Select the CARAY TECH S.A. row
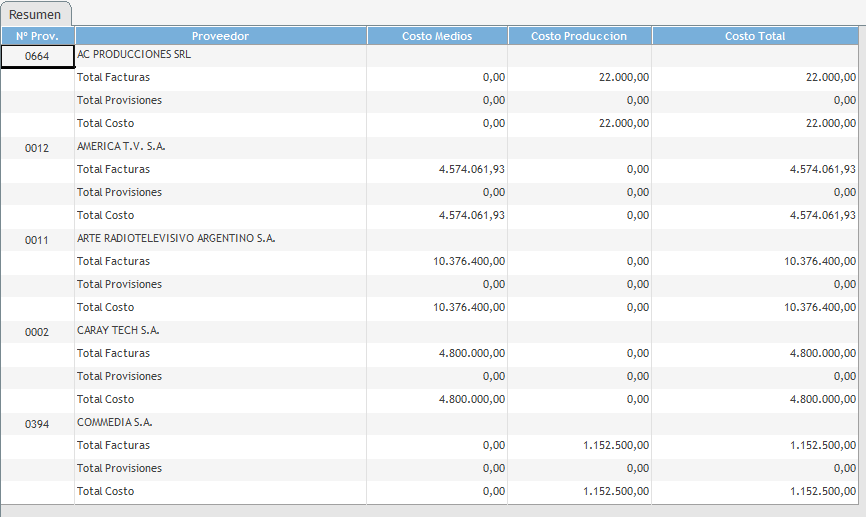This screenshot has width=866, height=517. (x=118, y=330)
